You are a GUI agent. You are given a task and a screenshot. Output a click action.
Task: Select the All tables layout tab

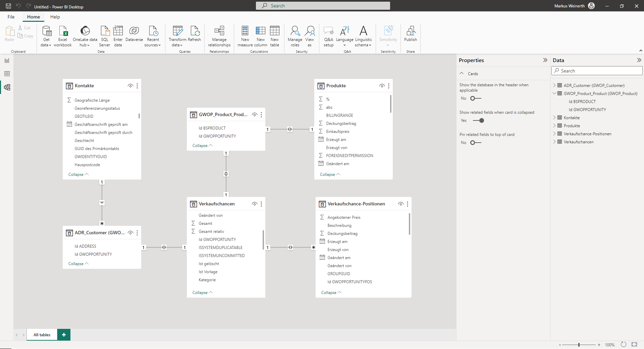(42, 335)
